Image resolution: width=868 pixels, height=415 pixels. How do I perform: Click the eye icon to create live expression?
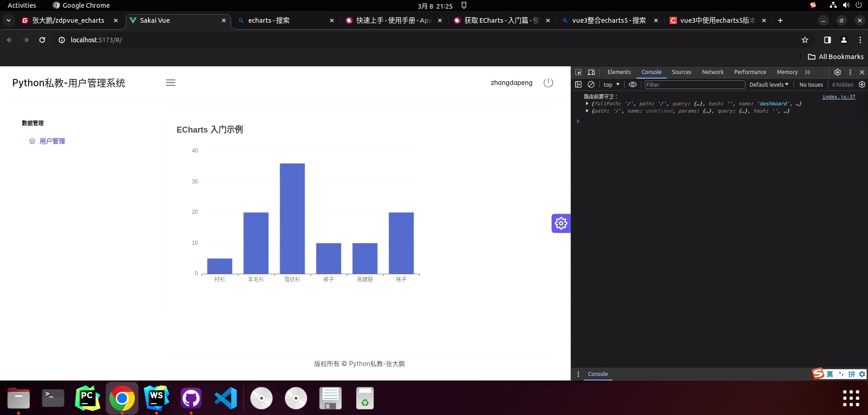point(633,85)
